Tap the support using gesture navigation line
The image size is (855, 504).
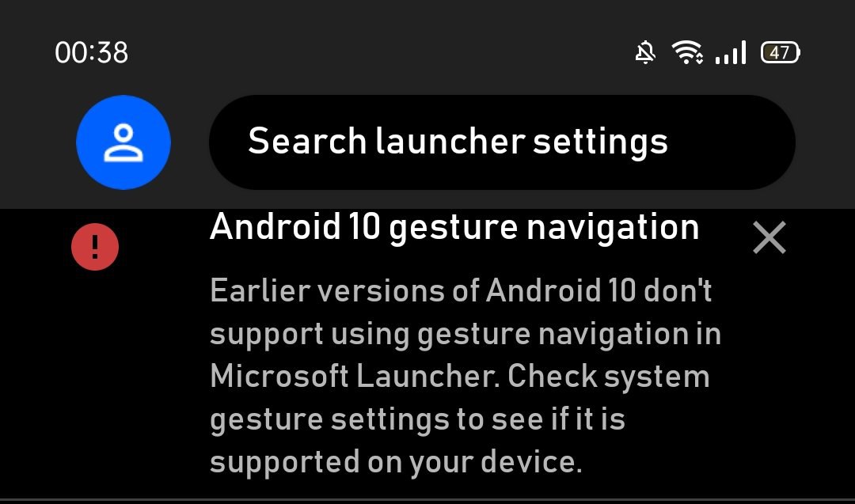[465, 334]
